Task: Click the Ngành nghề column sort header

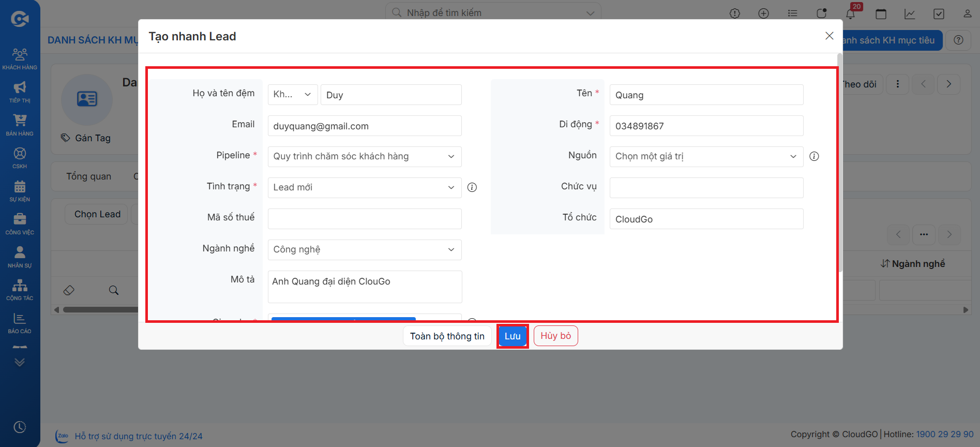Action: [x=913, y=264]
